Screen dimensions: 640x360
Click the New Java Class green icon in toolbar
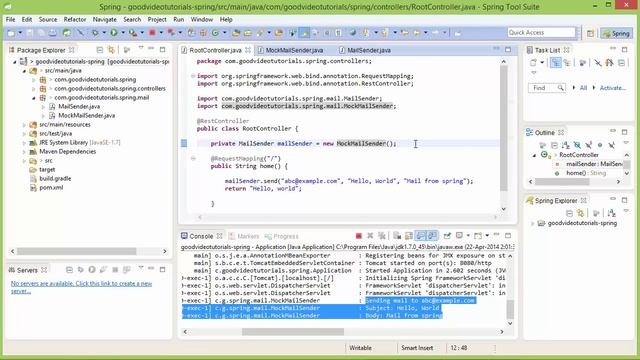(215, 33)
